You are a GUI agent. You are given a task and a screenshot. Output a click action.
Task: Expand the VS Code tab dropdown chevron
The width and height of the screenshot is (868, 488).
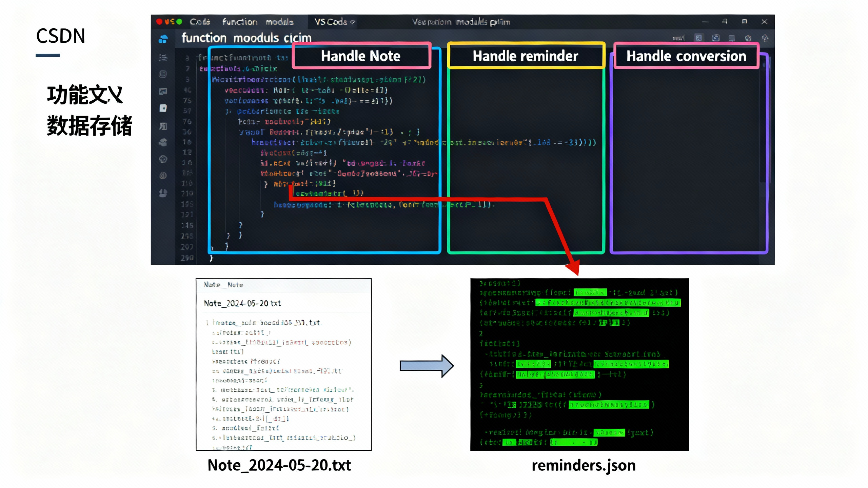tap(353, 22)
